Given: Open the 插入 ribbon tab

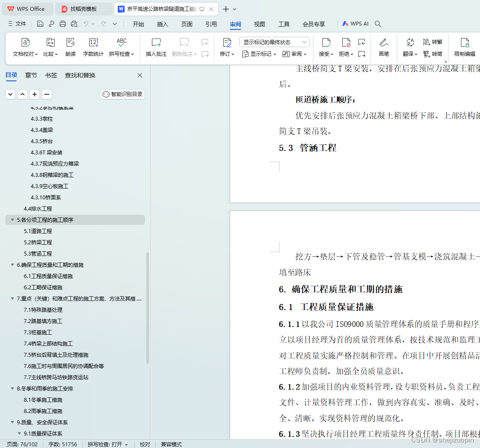Looking at the screenshot, I should pyautogui.click(x=163, y=24).
